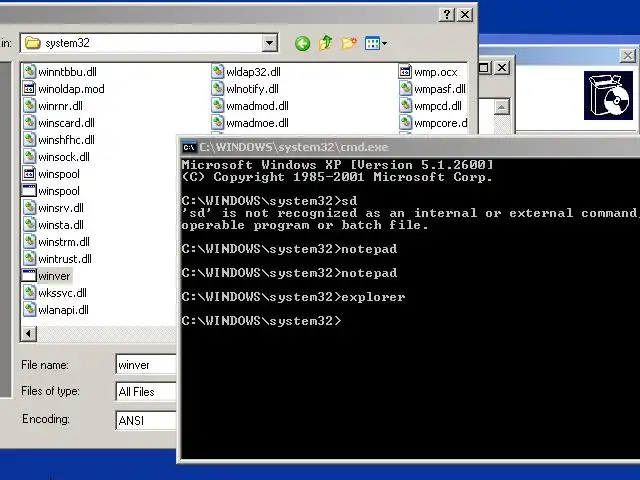640x480 pixels.
Task: Open the Encoding ANSI combo box
Action: click(146, 420)
